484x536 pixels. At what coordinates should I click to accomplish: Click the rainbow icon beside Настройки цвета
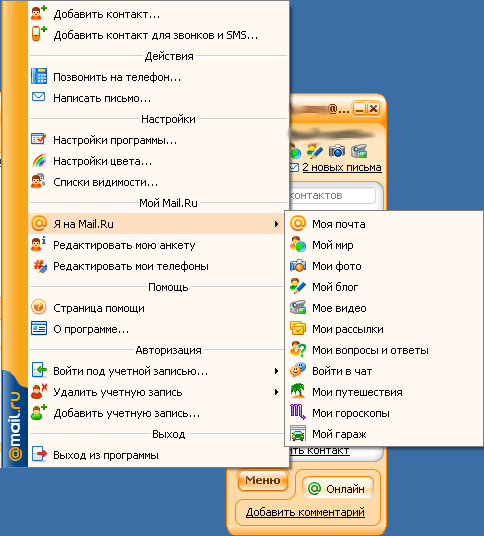tap(39, 161)
